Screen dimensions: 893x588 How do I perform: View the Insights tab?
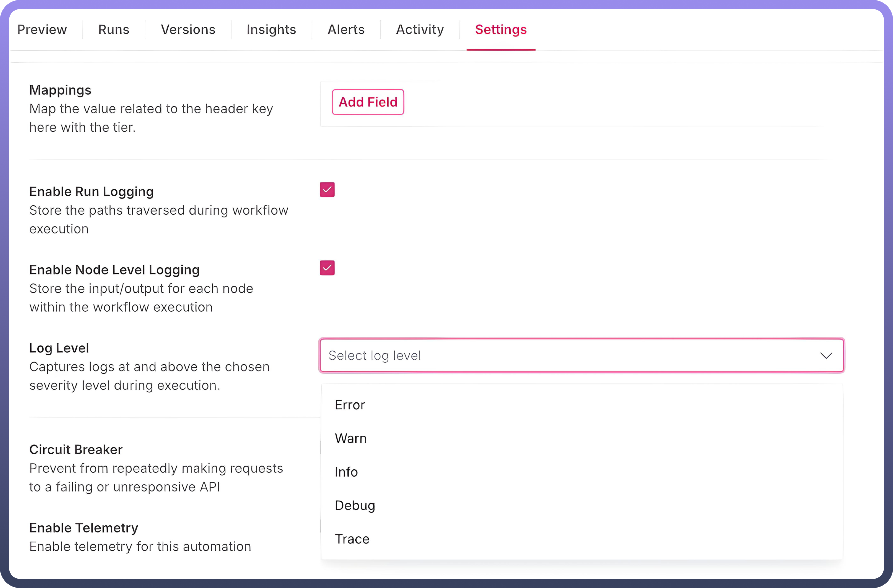(x=271, y=30)
